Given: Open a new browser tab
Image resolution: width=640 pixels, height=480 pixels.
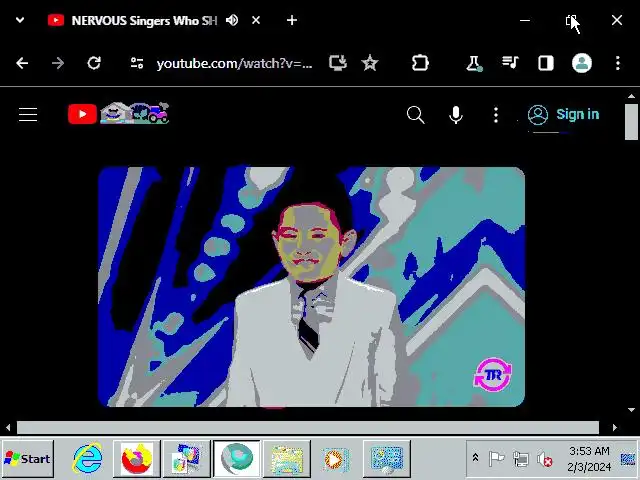Looking at the screenshot, I should coord(292,20).
